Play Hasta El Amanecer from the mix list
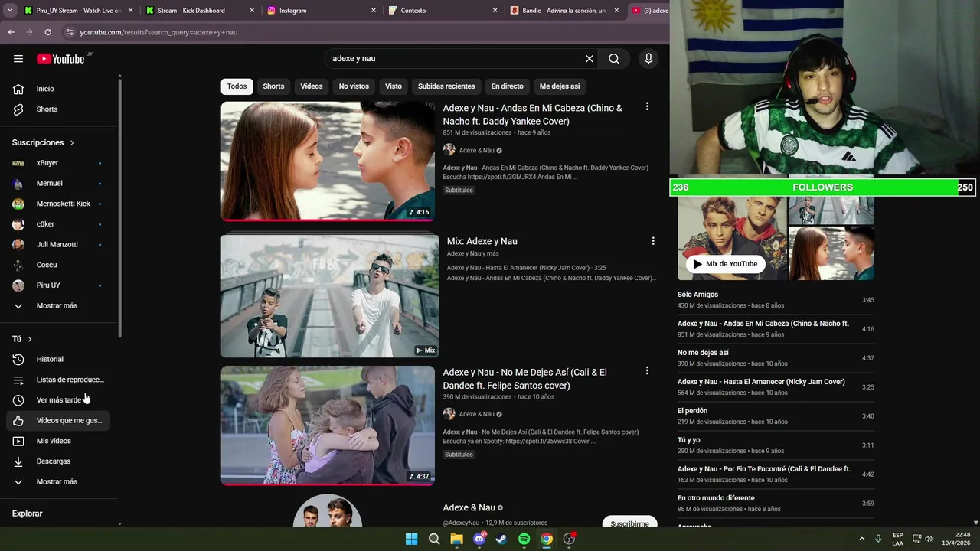The height and width of the screenshot is (551, 980). point(776,387)
